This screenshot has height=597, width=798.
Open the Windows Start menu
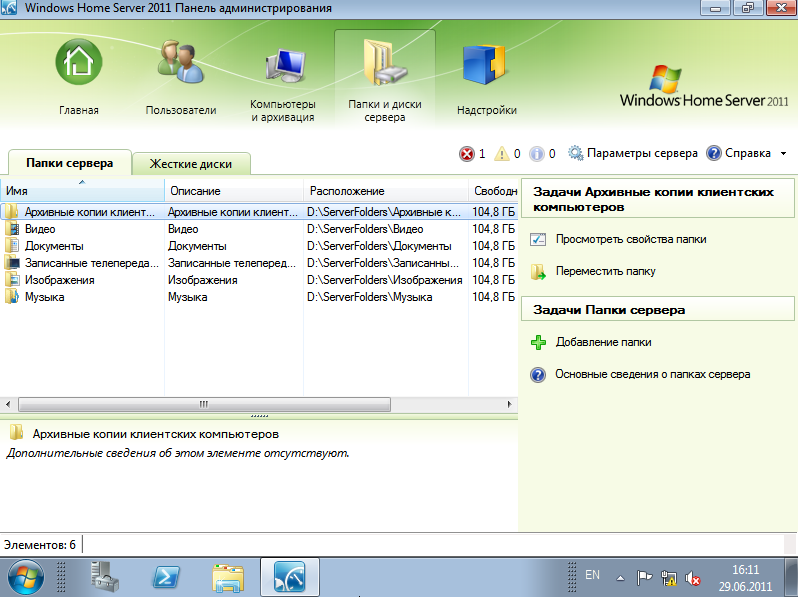(25, 578)
